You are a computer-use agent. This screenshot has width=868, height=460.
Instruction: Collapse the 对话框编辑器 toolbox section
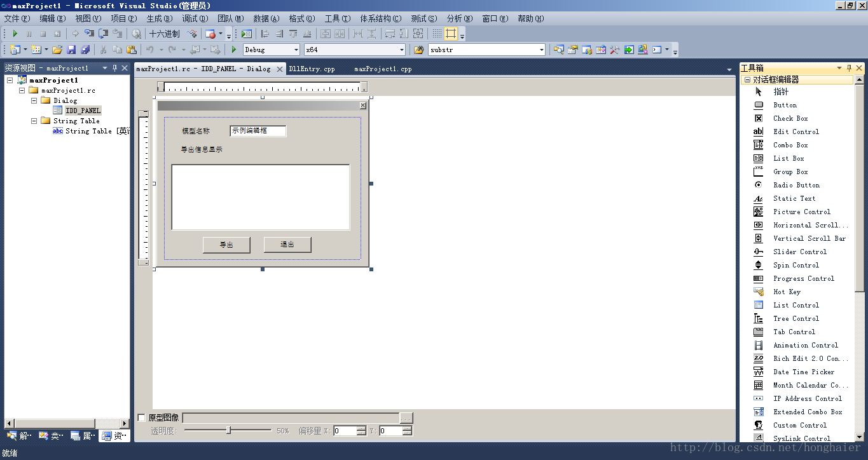[x=747, y=79]
